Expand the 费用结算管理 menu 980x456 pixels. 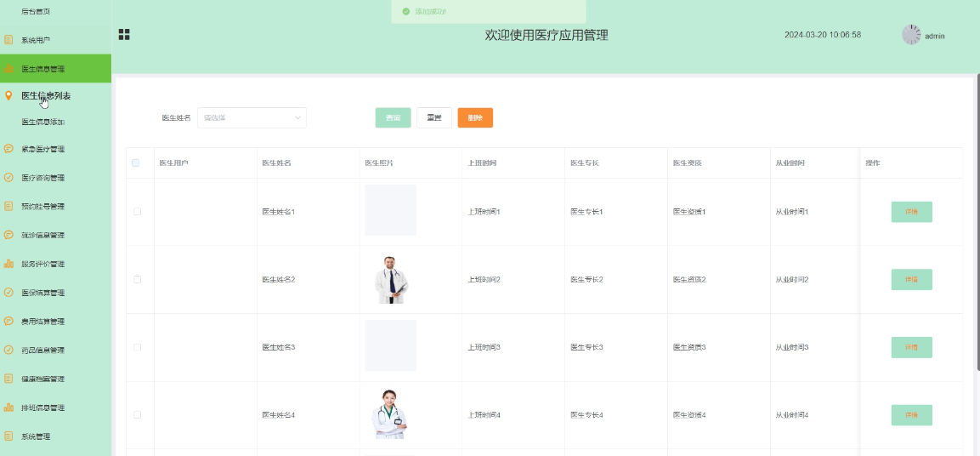[55, 322]
